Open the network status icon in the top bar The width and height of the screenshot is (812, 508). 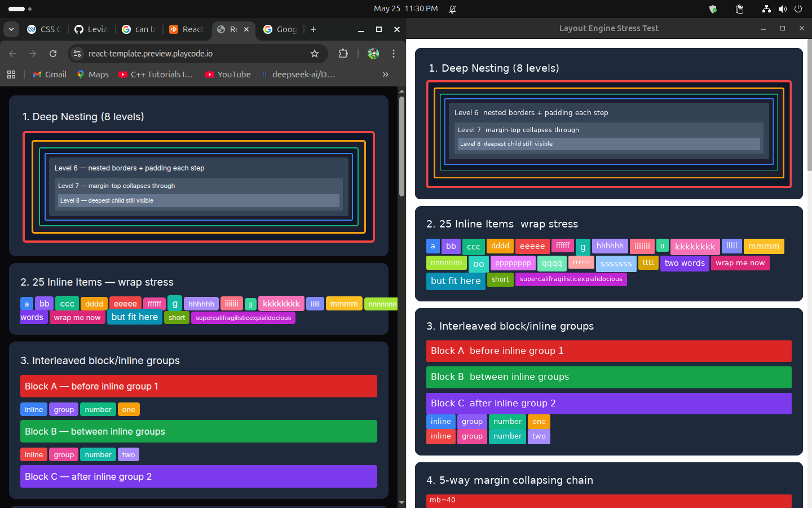tap(766, 9)
